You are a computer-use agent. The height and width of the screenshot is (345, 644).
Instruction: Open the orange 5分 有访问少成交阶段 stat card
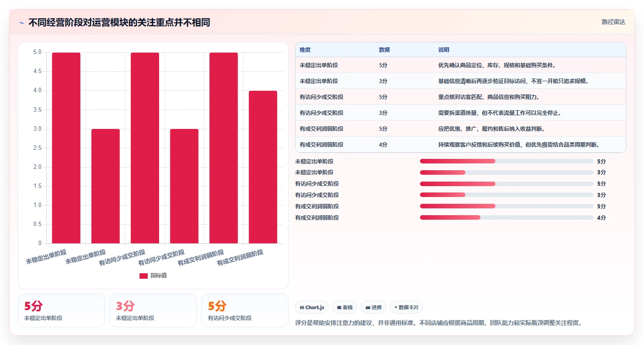(245, 310)
